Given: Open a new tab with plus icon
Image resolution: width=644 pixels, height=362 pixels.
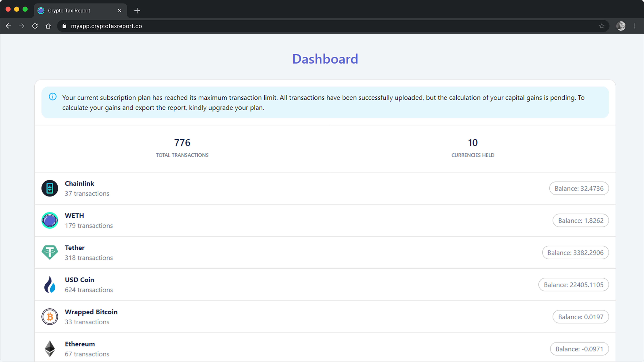Looking at the screenshot, I should click(137, 11).
